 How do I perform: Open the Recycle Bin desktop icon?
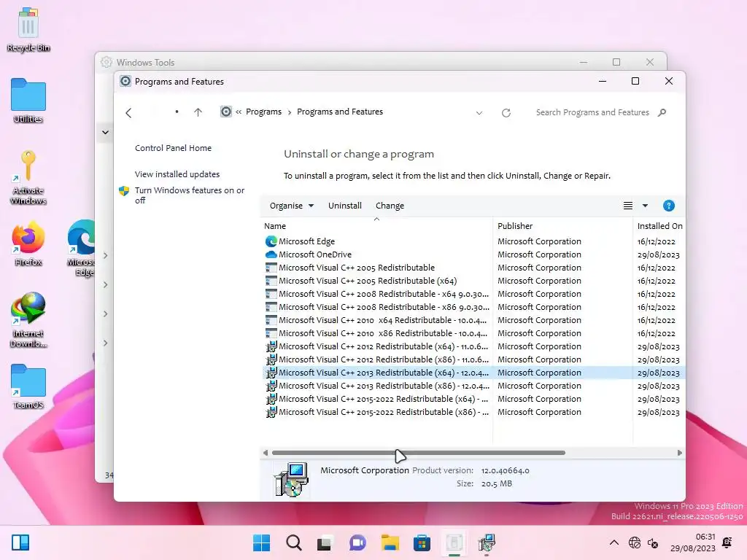[x=28, y=29]
